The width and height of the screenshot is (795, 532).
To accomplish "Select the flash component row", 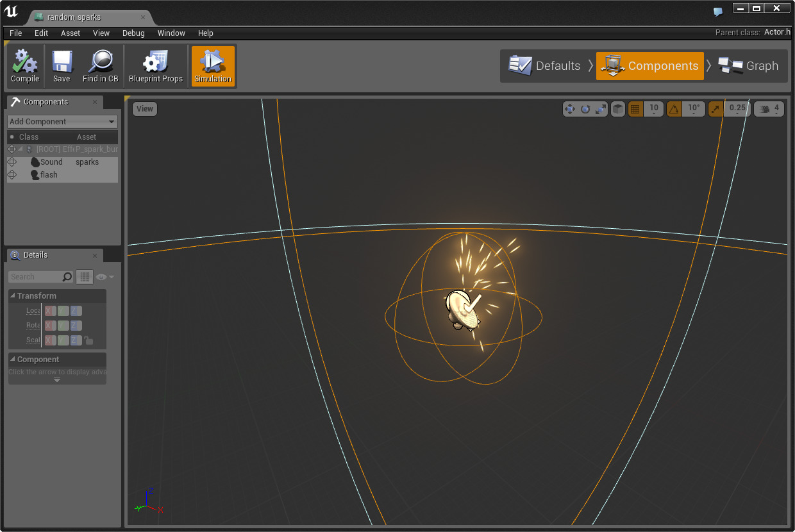I will (62, 175).
